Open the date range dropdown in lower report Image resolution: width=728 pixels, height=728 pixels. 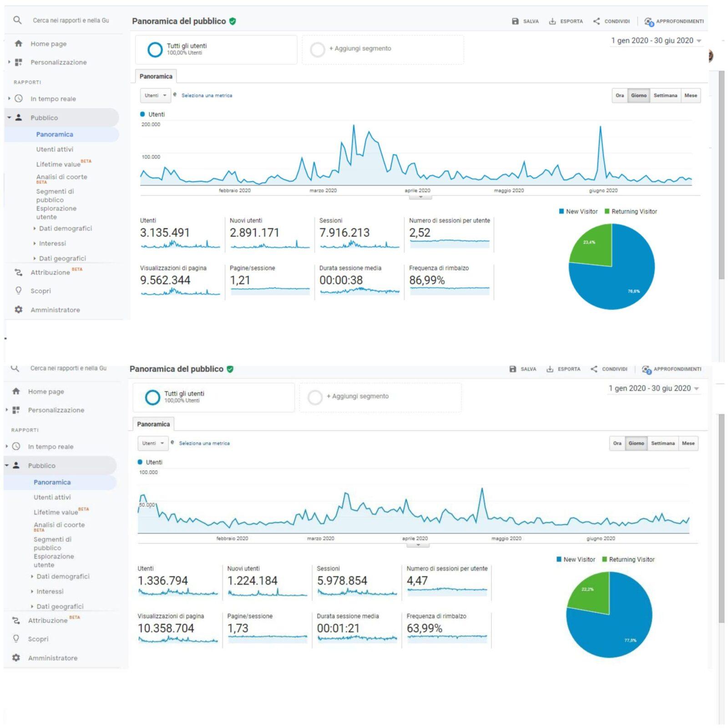click(653, 388)
